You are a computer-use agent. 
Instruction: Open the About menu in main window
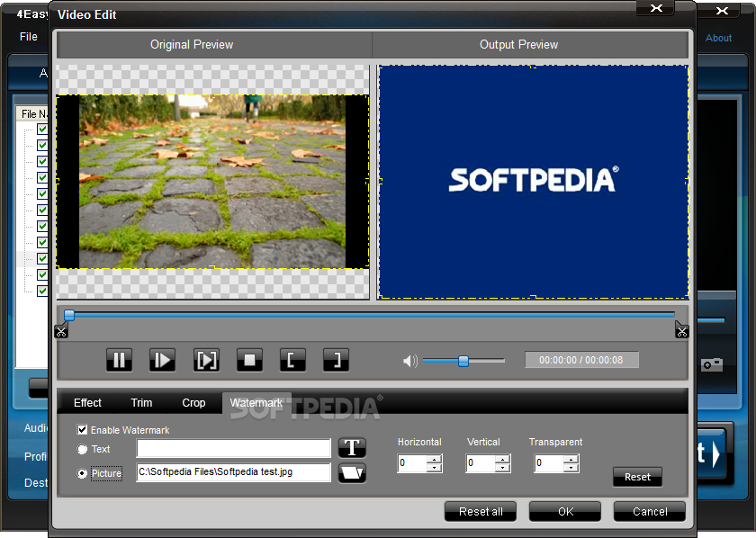point(718,38)
